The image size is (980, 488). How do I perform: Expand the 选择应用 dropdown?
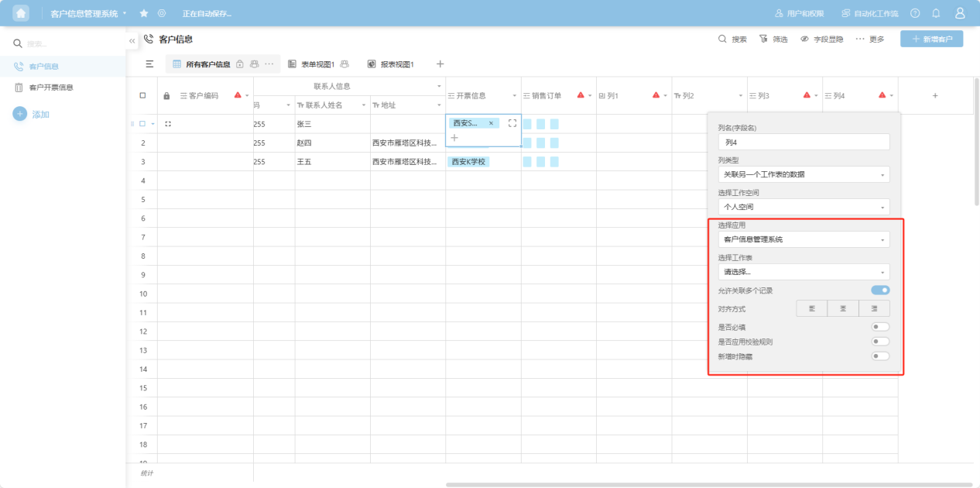pyautogui.click(x=804, y=239)
